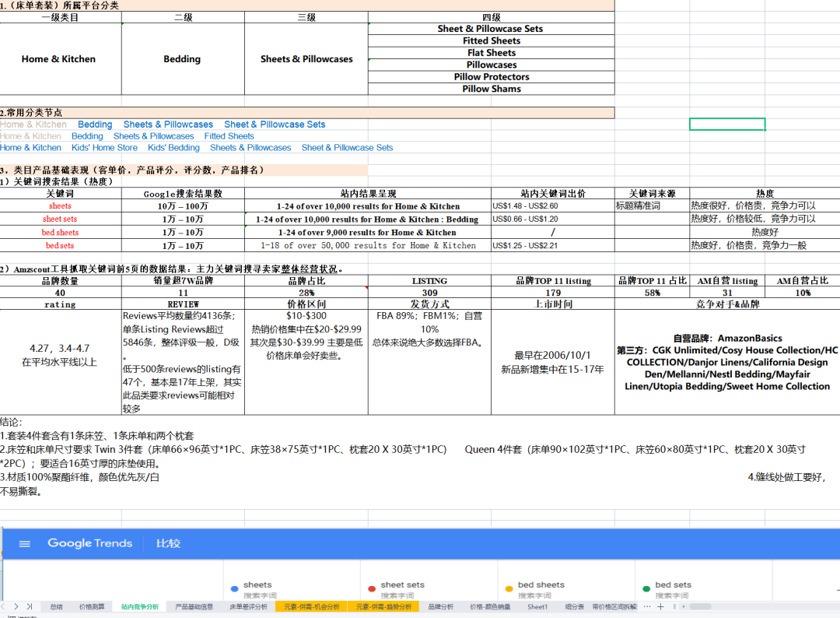Click the green dot beside bed sets term

(646, 588)
